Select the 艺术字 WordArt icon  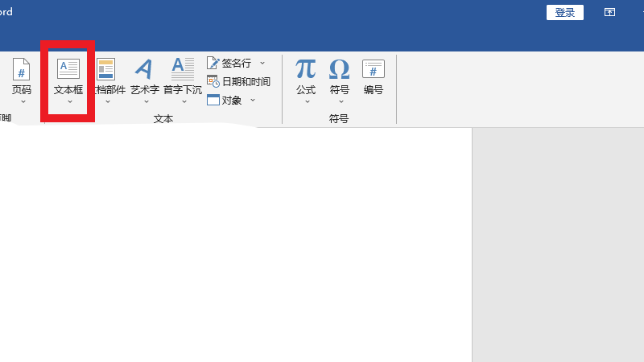point(144,70)
